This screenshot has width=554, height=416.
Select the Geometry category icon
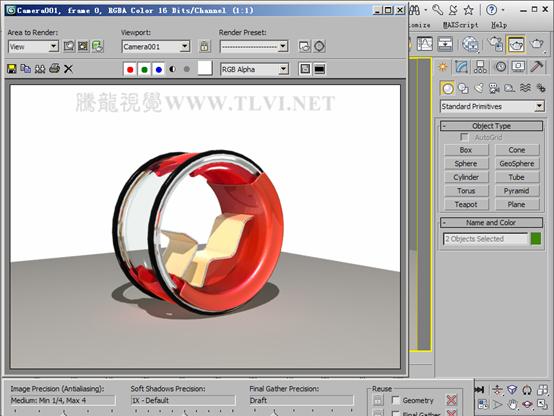(448, 88)
